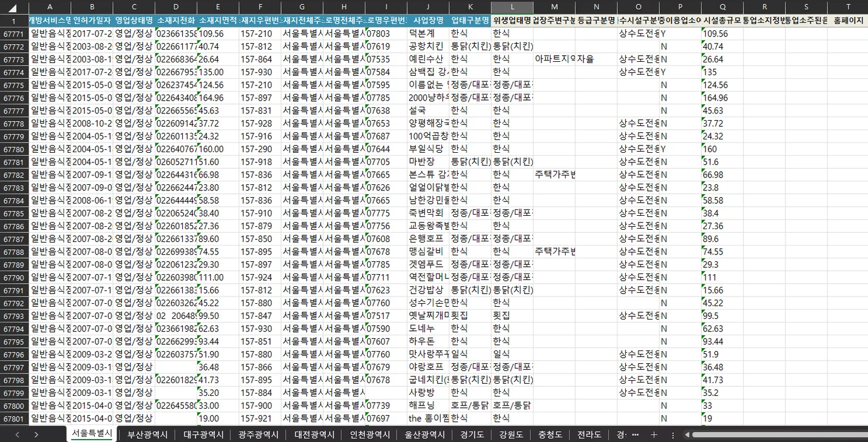Select the 강원도 sheet tab
868x442 pixels.
tap(511, 434)
